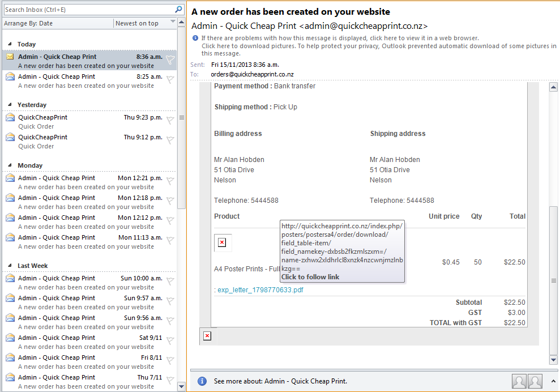
Task: Collapse the Last Week group
Action: [10, 266]
